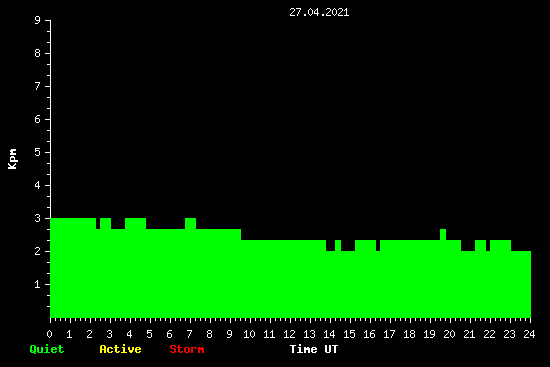Click the narrow green peak before hour 20
This screenshot has width=550, height=367.
point(443,234)
